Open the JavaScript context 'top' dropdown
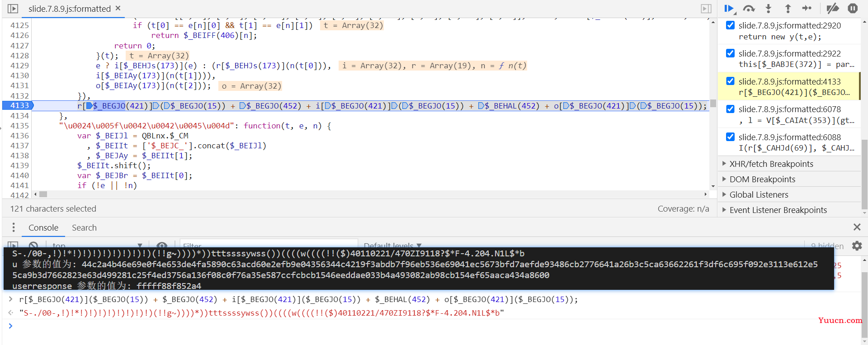The height and width of the screenshot is (345, 868). [x=97, y=246]
